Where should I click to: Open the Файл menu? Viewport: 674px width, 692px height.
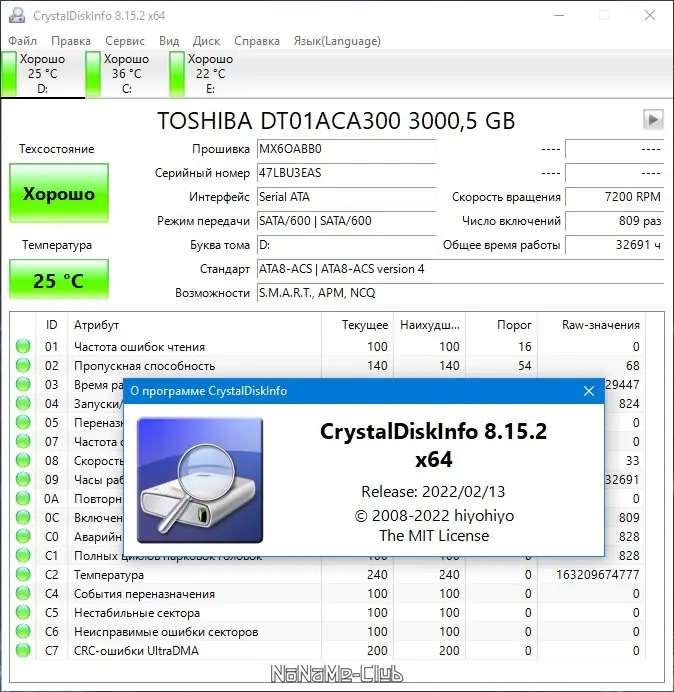[x=23, y=41]
